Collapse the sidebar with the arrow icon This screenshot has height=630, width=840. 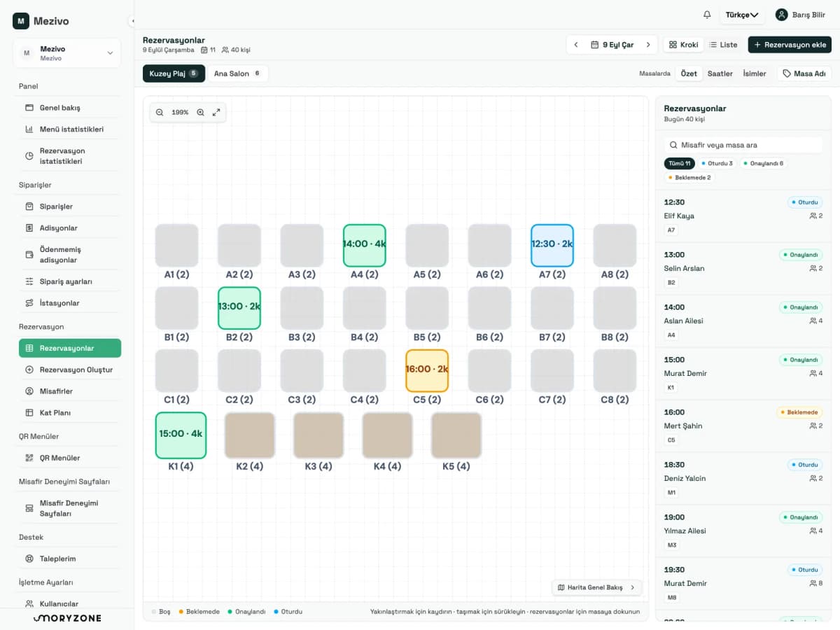(x=132, y=21)
